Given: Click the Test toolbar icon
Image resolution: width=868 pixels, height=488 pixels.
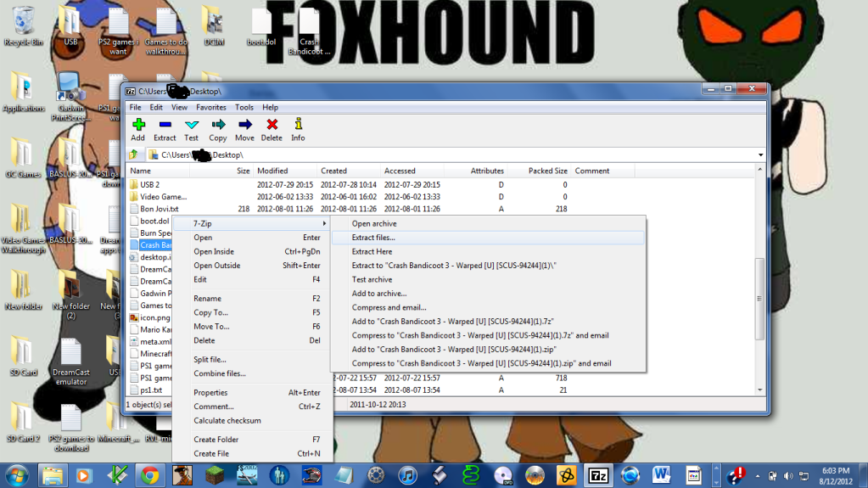Looking at the screenshot, I should coord(191,130).
